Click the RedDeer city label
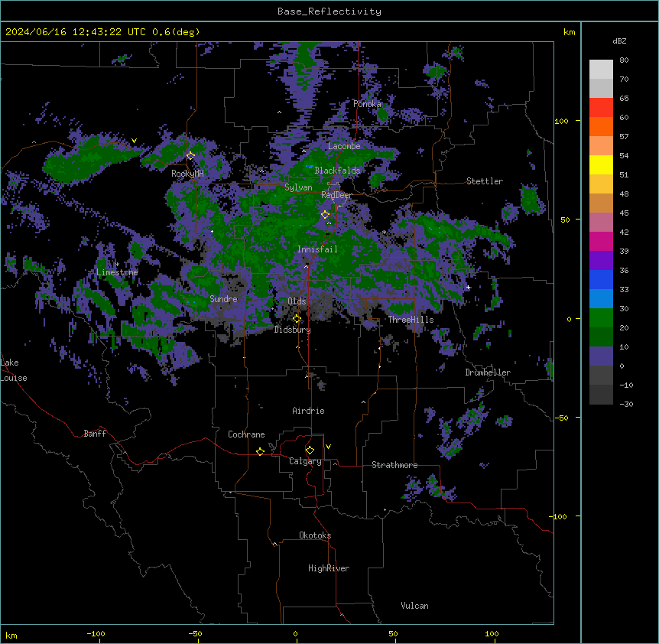Screen dimensions: 659x644 coord(336,195)
